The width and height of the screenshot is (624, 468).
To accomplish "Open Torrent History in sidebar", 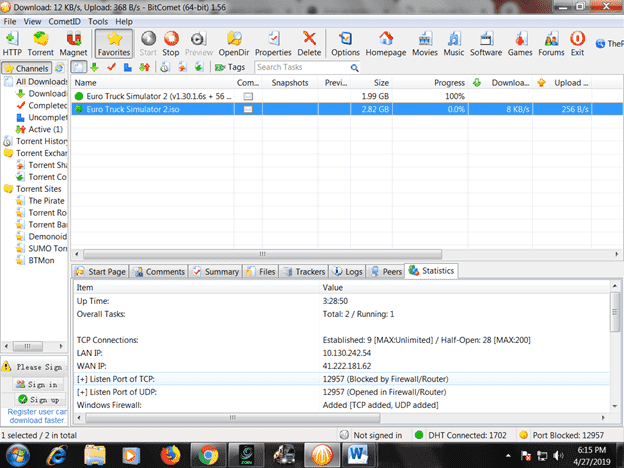I will click(x=36, y=141).
